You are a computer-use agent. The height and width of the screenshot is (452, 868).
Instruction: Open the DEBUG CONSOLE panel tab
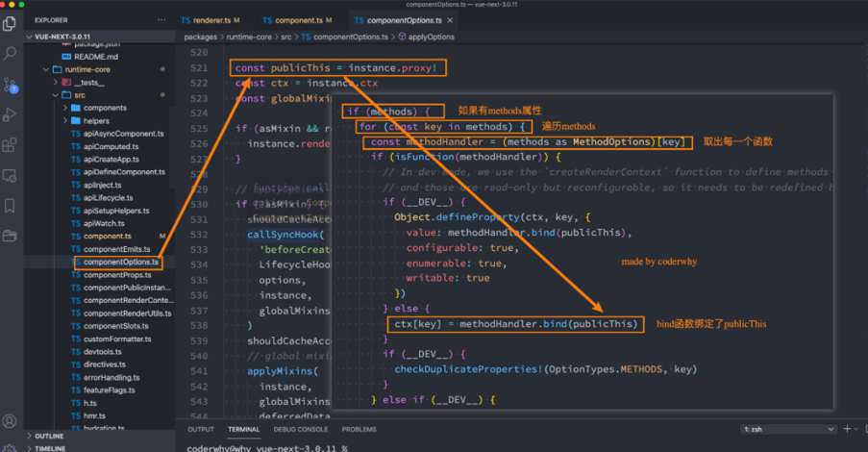[301, 429]
